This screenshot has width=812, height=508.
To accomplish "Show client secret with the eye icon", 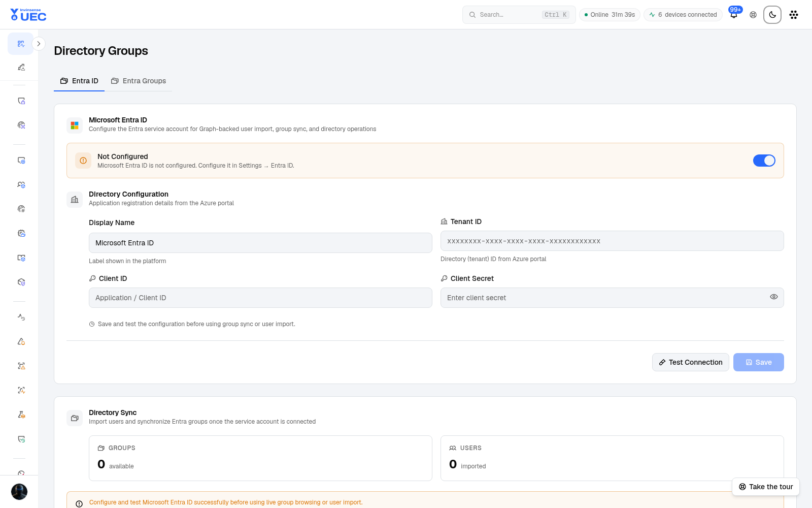I will tap(774, 297).
